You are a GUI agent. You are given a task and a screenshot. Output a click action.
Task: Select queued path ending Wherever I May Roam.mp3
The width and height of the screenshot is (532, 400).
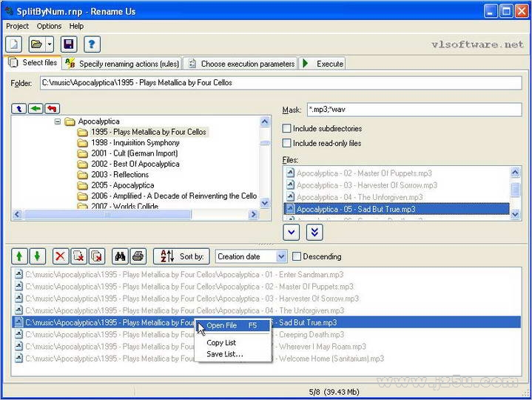tap(266, 347)
